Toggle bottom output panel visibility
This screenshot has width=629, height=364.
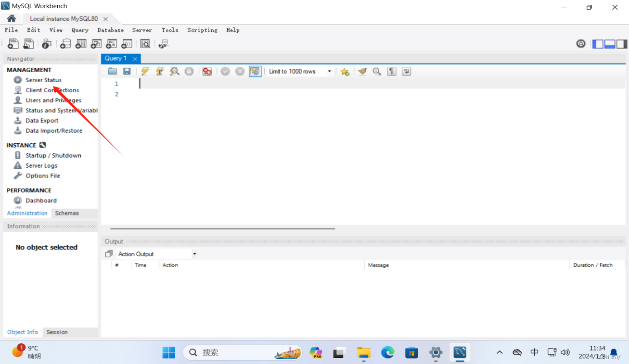tap(610, 44)
